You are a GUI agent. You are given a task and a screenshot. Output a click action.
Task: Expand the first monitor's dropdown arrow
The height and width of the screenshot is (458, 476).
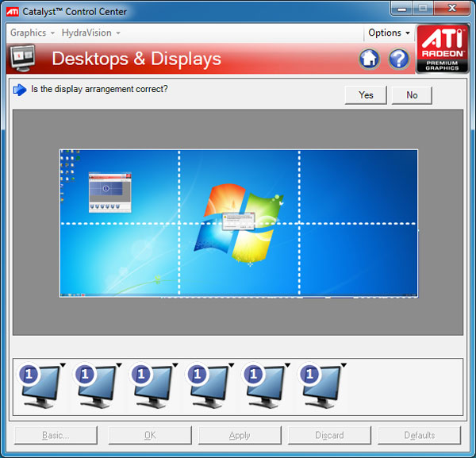coord(63,365)
